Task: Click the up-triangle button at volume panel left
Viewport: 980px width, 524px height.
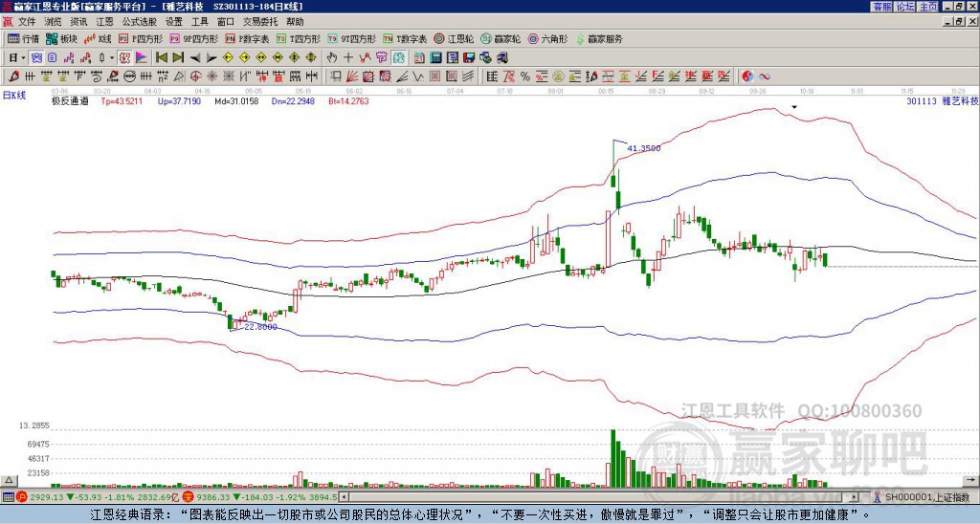Action: click(9, 480)
